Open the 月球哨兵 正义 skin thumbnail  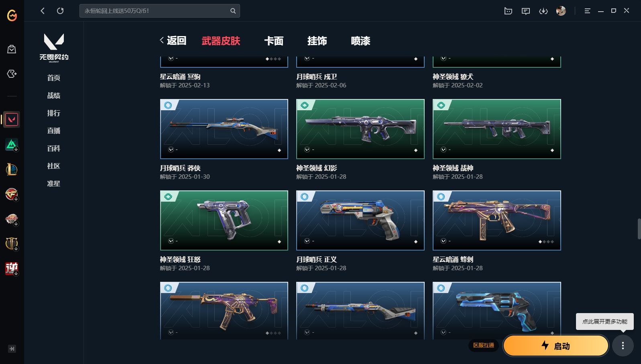pyautogui.click(x=360, y=220)
